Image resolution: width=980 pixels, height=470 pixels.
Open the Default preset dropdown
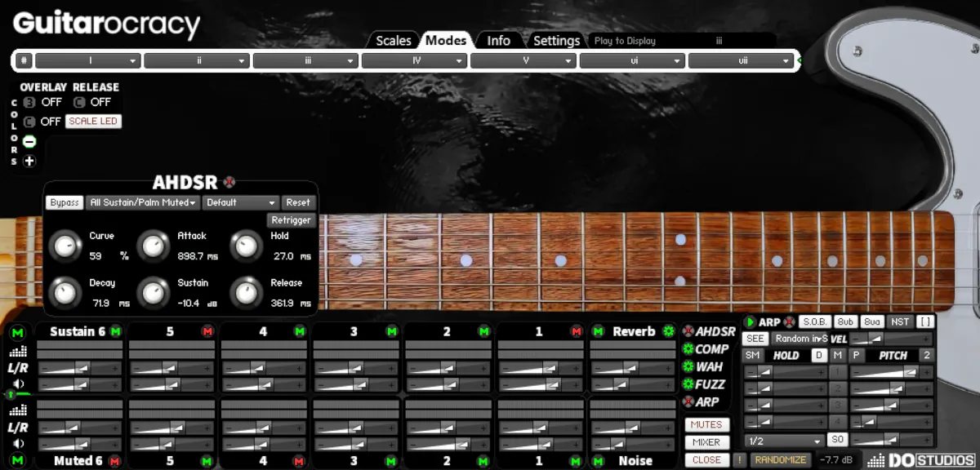[x=240, y=202]
